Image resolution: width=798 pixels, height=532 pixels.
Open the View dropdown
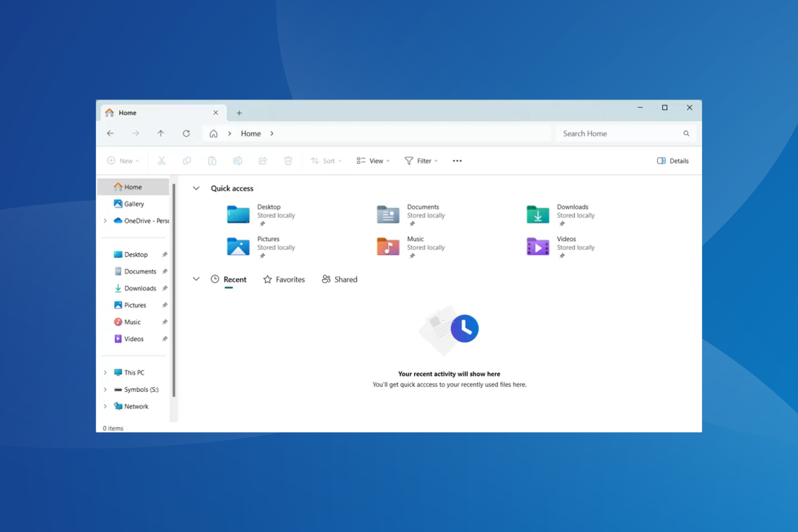coord(373,161)
